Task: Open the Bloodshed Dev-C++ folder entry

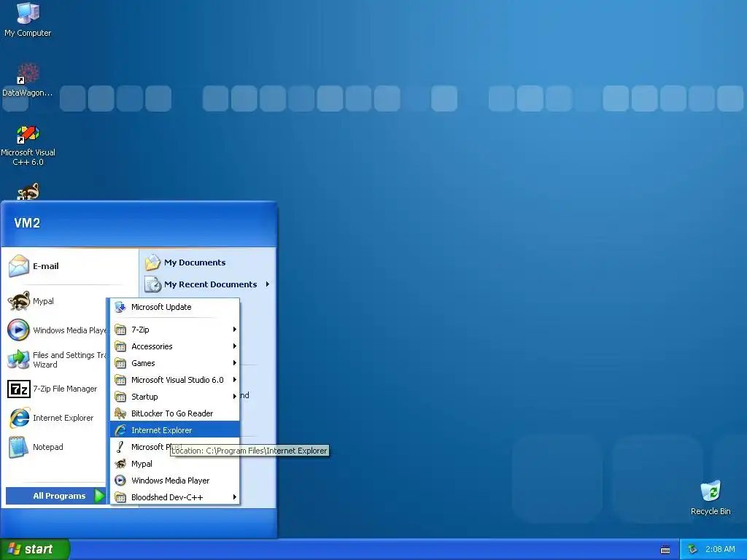Action: [x=175, y=497]
